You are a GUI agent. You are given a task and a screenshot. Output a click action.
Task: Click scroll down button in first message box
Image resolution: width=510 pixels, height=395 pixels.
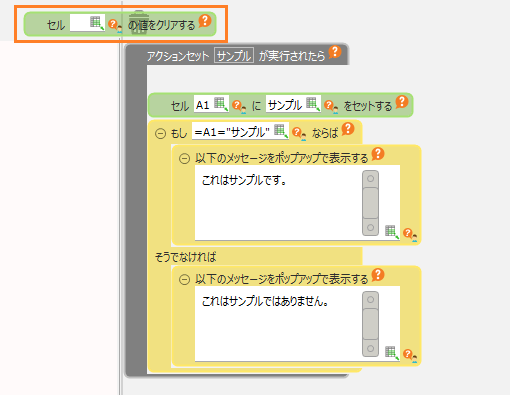(x=370, y=227)
